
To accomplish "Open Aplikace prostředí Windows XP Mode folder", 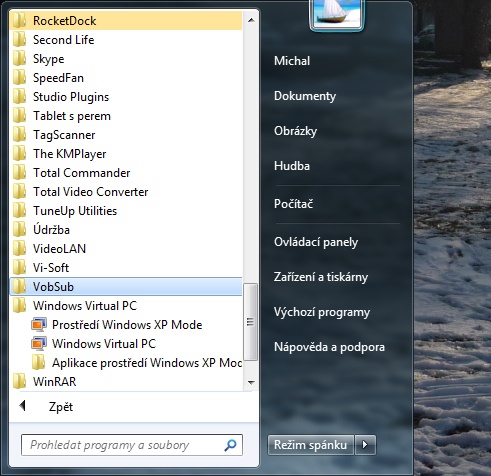I will [x=137, y=363].
